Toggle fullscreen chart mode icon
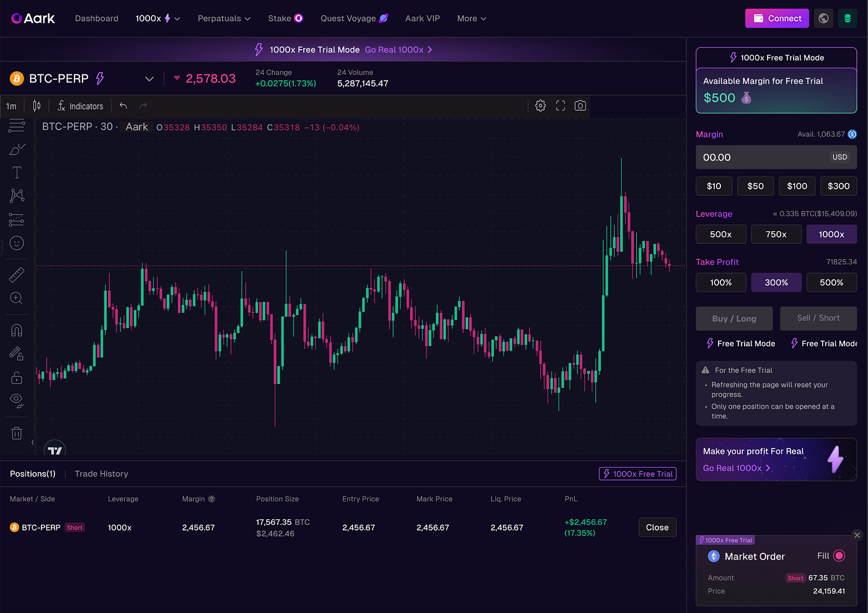868x613 pixels. point(560,106)
